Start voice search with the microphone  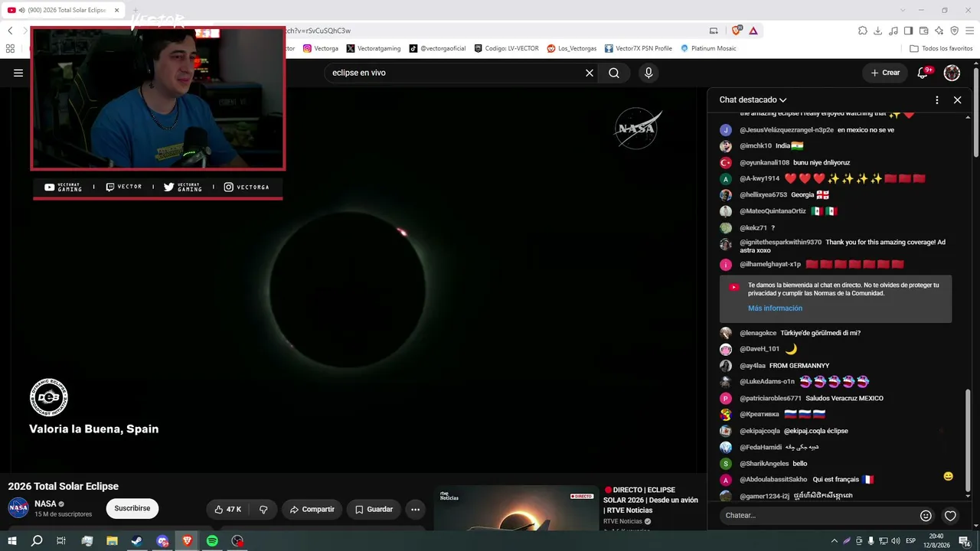(x=648, y=73)
